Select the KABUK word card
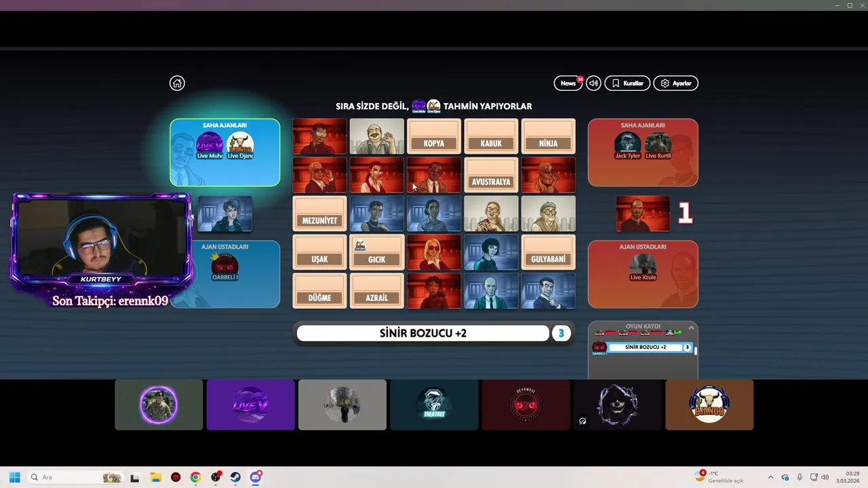 [x=491, y=136]
